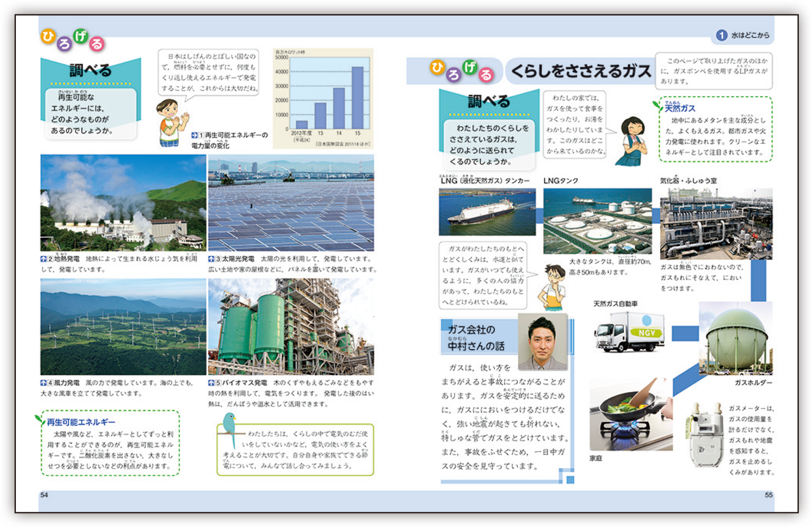Open the solar panel field photo

(x=291, y=203)
